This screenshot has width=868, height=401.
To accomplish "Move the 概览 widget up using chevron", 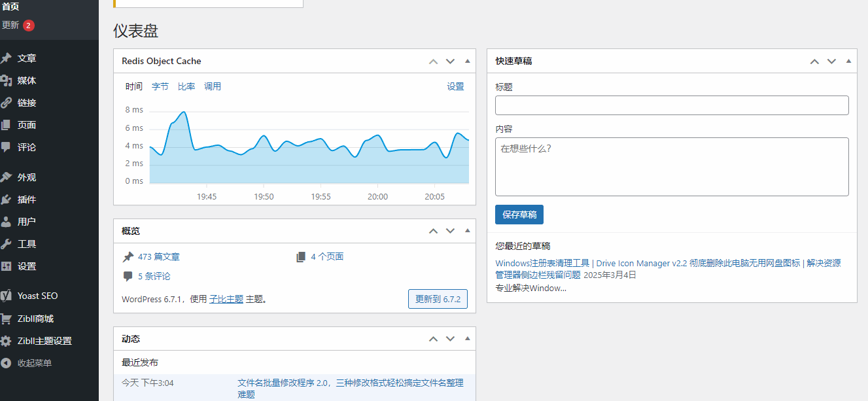I will coord(433,230).
